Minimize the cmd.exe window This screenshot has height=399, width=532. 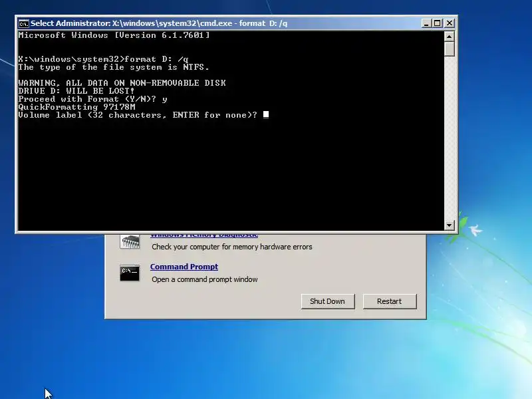(x=426, y=23)
